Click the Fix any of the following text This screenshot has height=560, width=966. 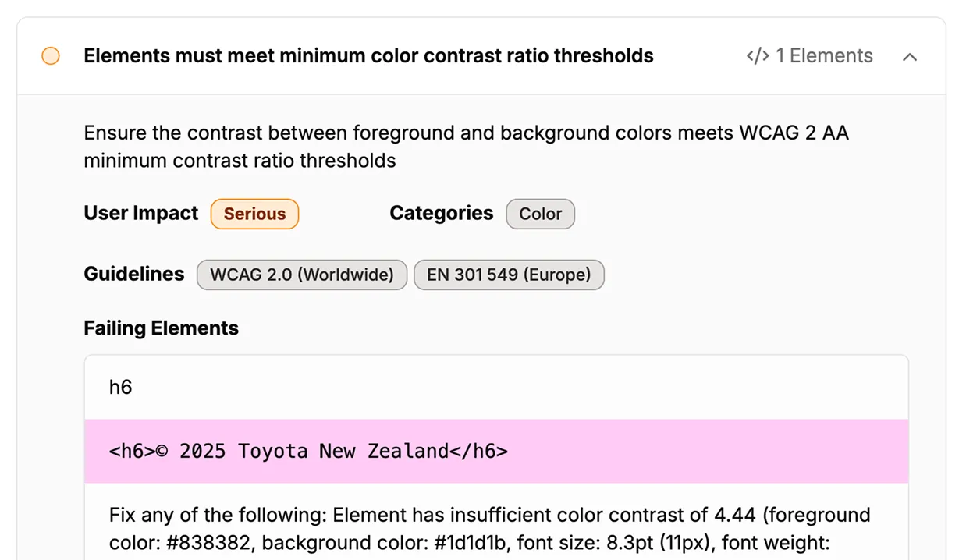218,515
